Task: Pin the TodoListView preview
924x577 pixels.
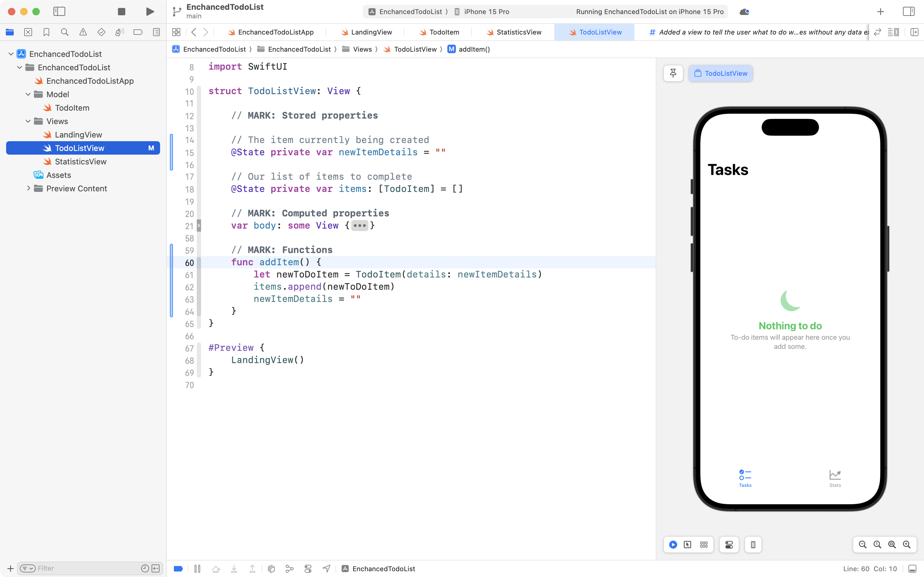Action: click(x=673, y=73)
